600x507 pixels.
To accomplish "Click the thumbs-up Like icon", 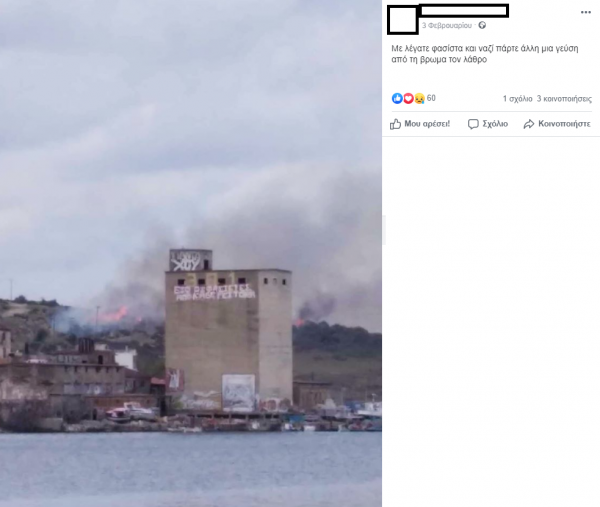I will tap(395, 124).
